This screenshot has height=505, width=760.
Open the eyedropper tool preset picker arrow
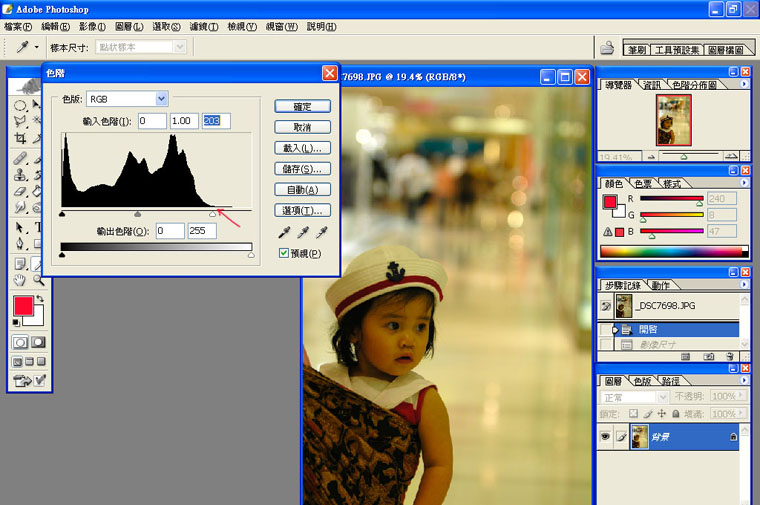pyautogui.click(x=36, y=47)
